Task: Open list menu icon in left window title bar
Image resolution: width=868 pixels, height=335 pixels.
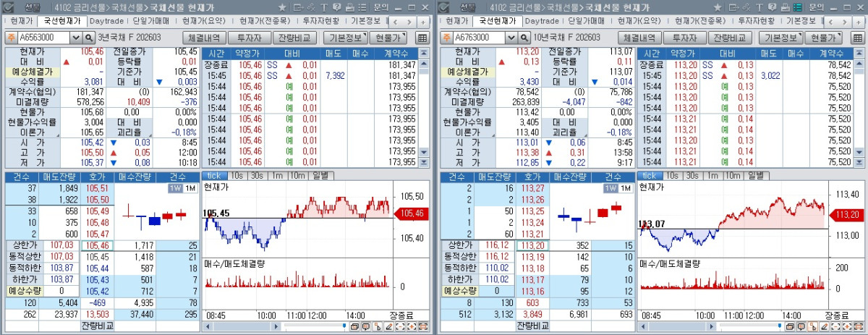Action: (362, 7)
